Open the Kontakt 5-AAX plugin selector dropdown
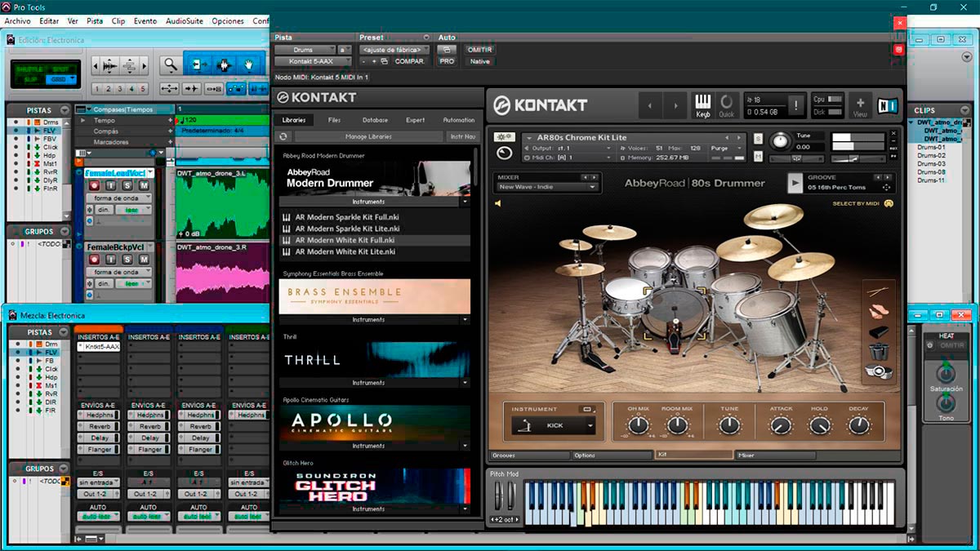This screenshot has width=980, height=551. coord(313,61)
